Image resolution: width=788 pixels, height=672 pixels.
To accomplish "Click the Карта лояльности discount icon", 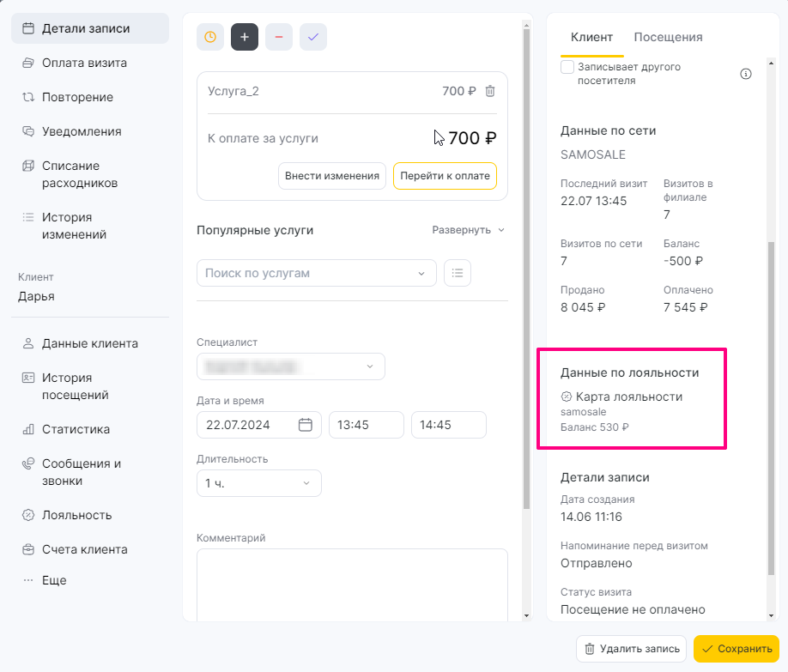I will coord(567,397).
